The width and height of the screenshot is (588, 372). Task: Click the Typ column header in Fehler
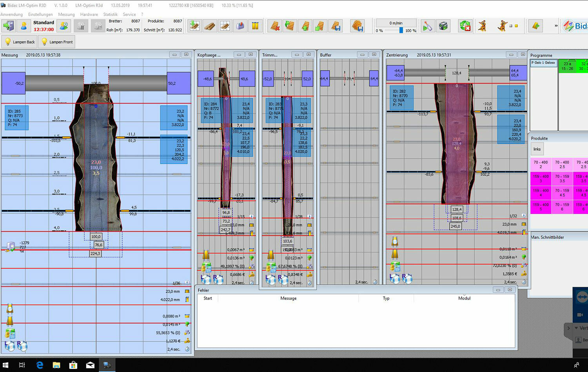[386, 298]
